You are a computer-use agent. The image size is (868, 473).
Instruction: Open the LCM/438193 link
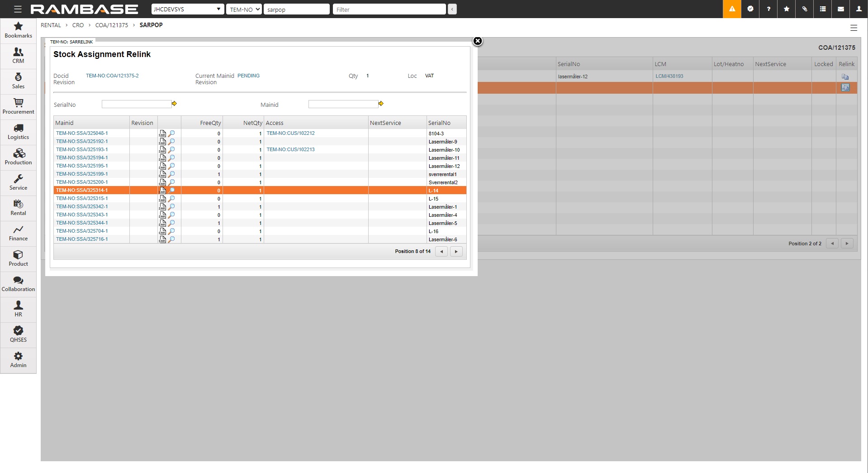[669, 76]
